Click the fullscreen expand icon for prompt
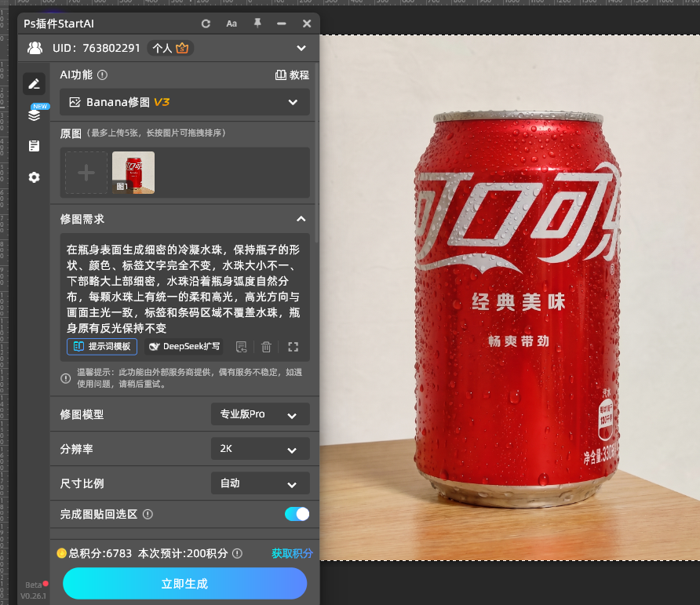The image size is (700, 605). coord(293,347)
